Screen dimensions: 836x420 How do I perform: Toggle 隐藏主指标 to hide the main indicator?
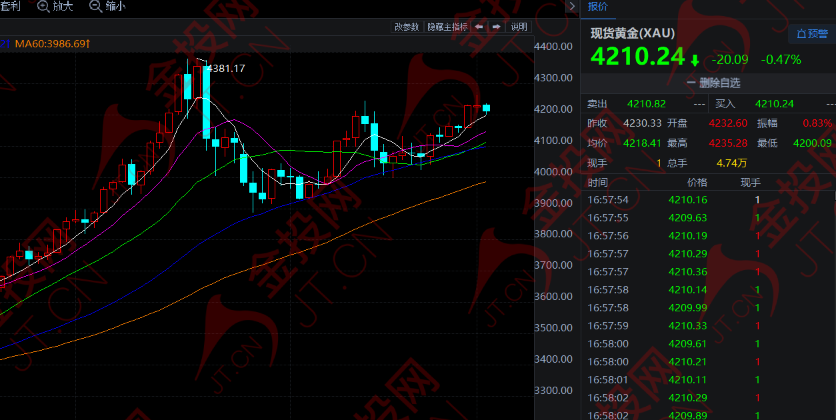click(447, 27)
